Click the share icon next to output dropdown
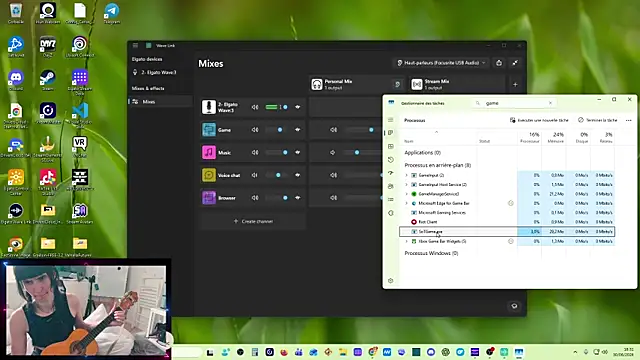The height and width of the screenshot is (360, 640). tap(499, 63)
